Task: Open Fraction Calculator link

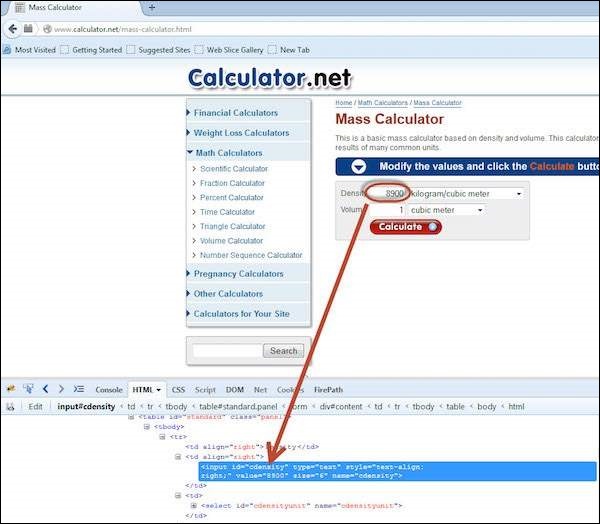Action: coord(232,183)
